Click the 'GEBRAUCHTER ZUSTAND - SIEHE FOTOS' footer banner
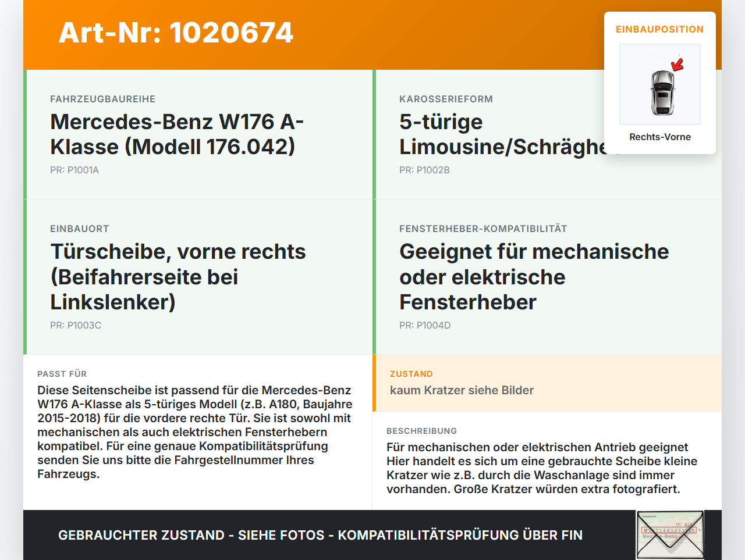This screenshot has height=560, width=745. coord(320,535)
